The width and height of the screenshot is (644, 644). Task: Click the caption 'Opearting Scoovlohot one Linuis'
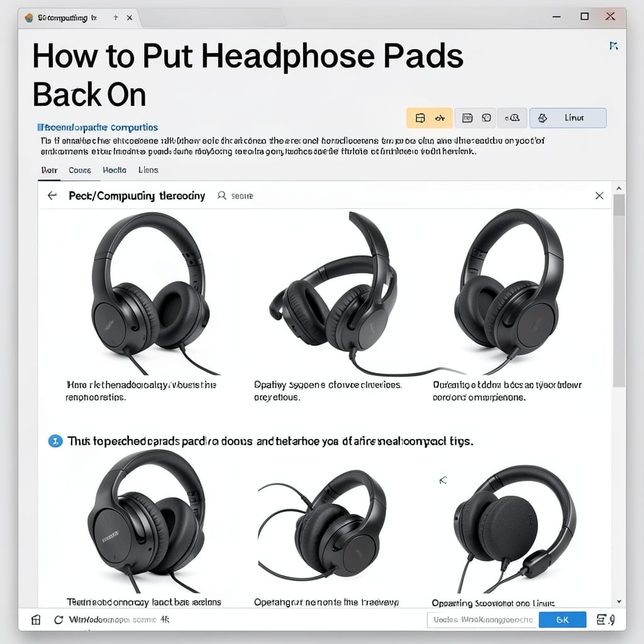(x=493, y=603)
